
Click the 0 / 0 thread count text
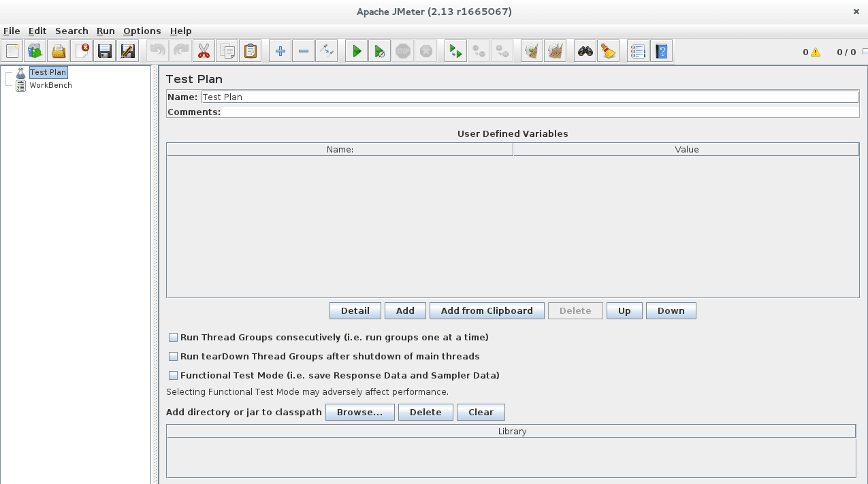pos(846,52)
